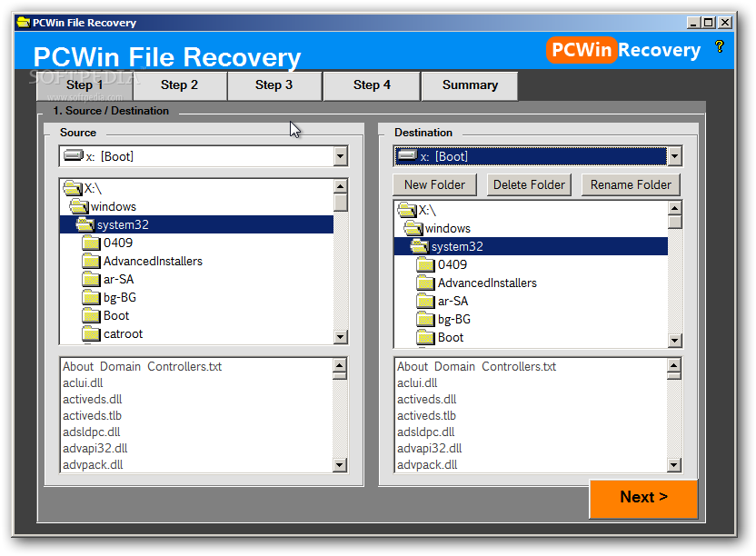Click Source file list scroll up arrow
The width and height of the screenshot is (756, 556).
click(340, 365)
